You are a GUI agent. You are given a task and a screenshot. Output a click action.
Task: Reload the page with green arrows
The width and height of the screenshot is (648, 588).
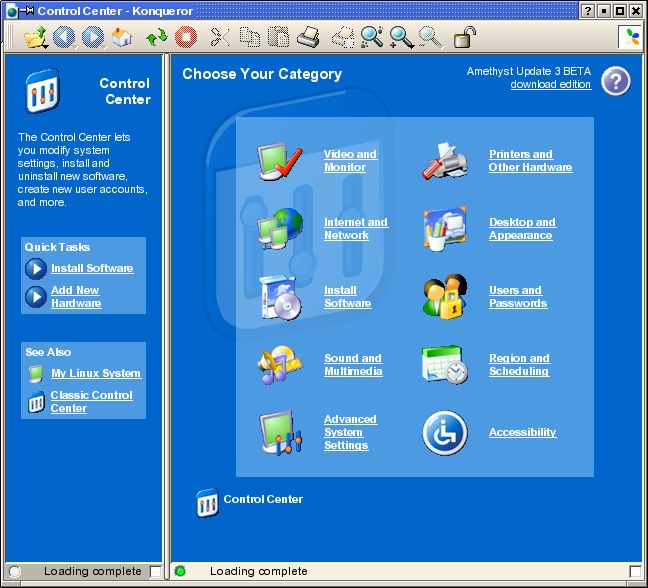157,37
